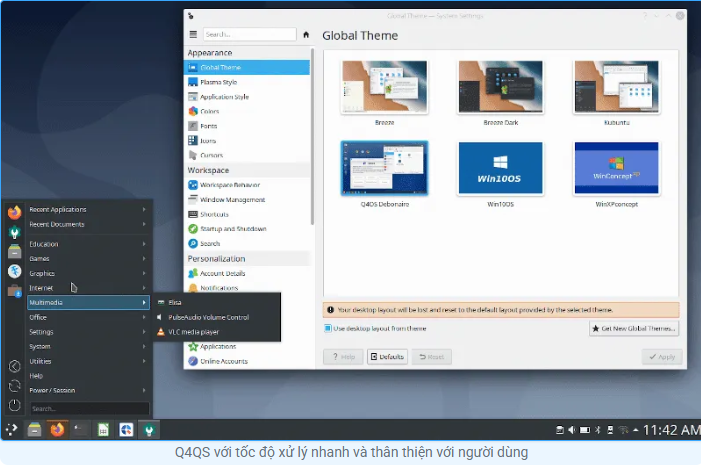Click the power icon in menu sidebar
The width and height of the screenshot is (701, 467).
click(14, 405)
